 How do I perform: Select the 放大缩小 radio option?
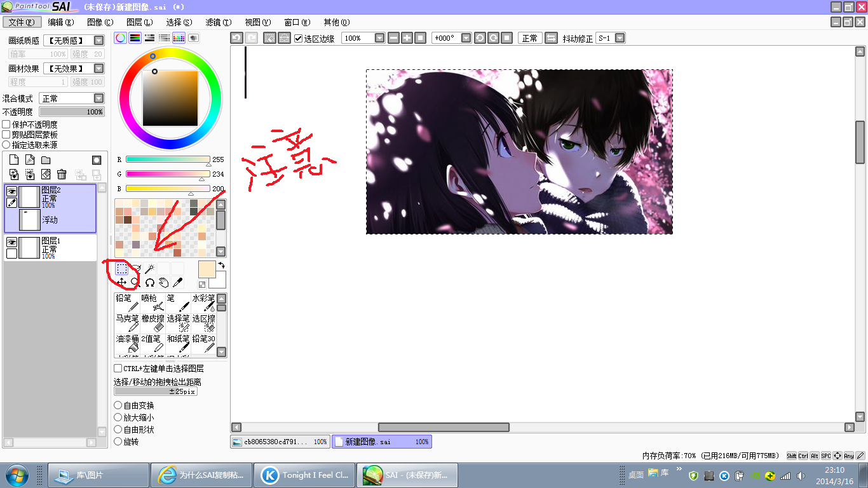pyautogui.click(x=118, y=417)
